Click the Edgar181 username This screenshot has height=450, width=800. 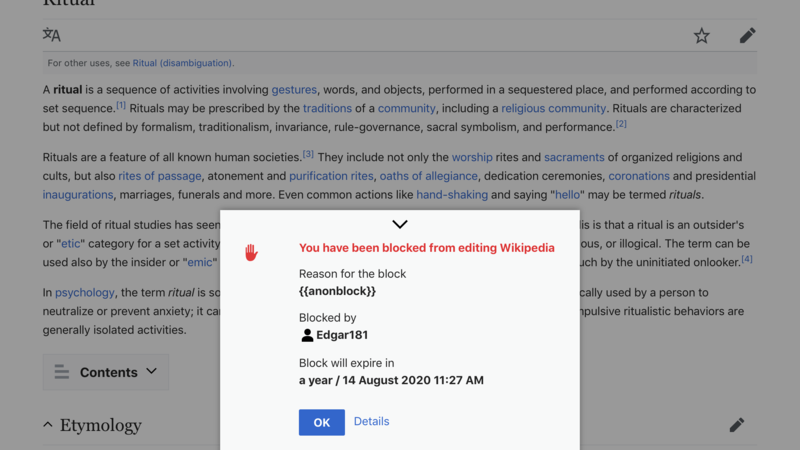pos(342,336)
